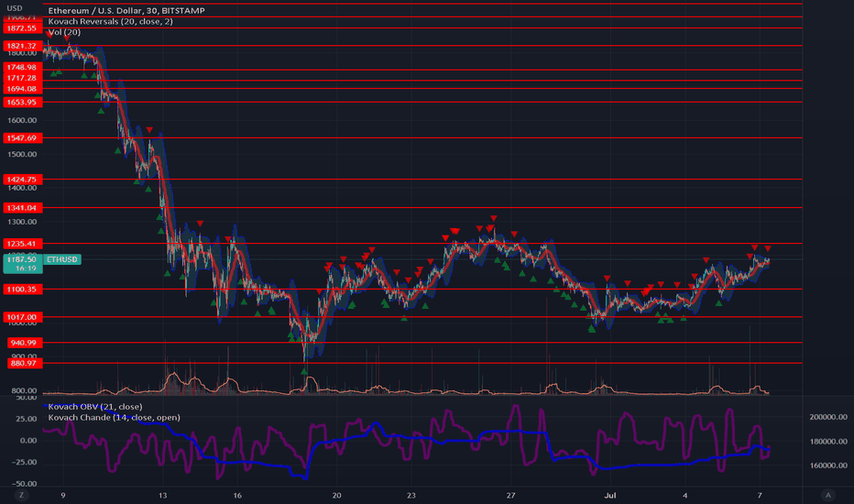
Task: Click the 180000.00 value on the OBV scale
Action: [828, 442]
